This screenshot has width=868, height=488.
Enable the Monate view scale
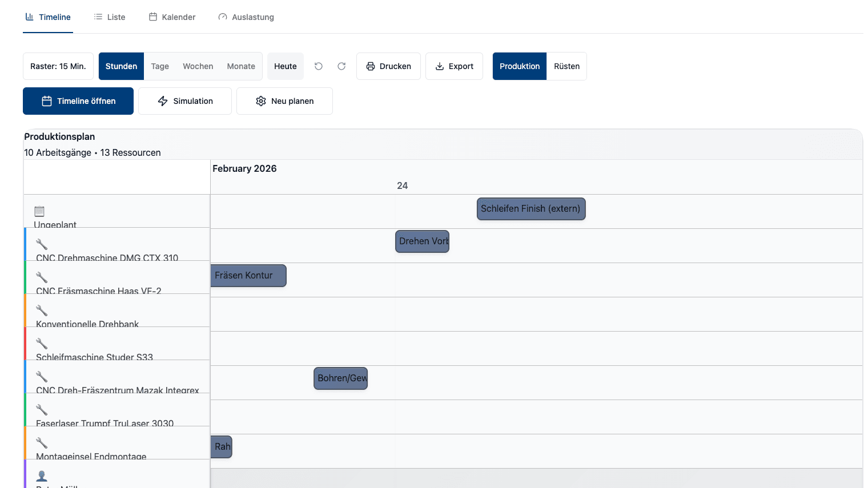click(241, 66)
